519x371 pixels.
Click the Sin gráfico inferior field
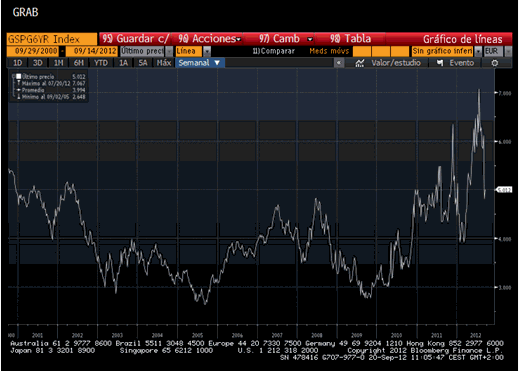443,51
